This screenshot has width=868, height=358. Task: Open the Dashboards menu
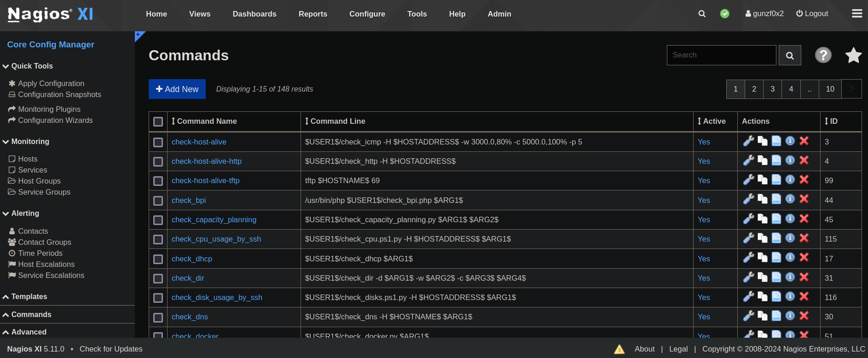pos(255,14)
